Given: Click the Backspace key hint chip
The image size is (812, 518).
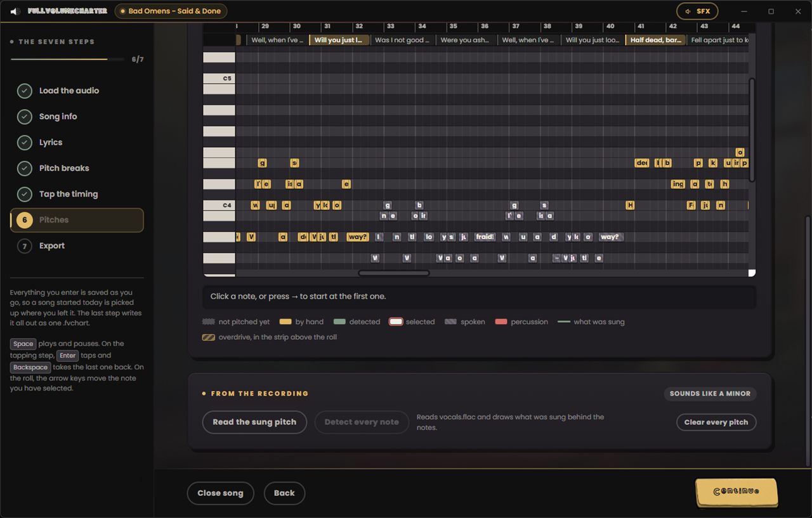Looking at the screenshot, I should tap(30, 368).
